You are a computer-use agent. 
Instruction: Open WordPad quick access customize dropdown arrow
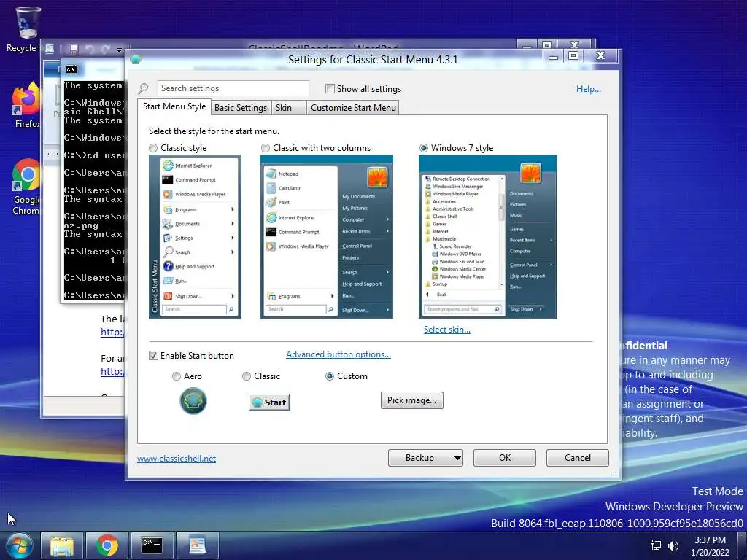119,50
